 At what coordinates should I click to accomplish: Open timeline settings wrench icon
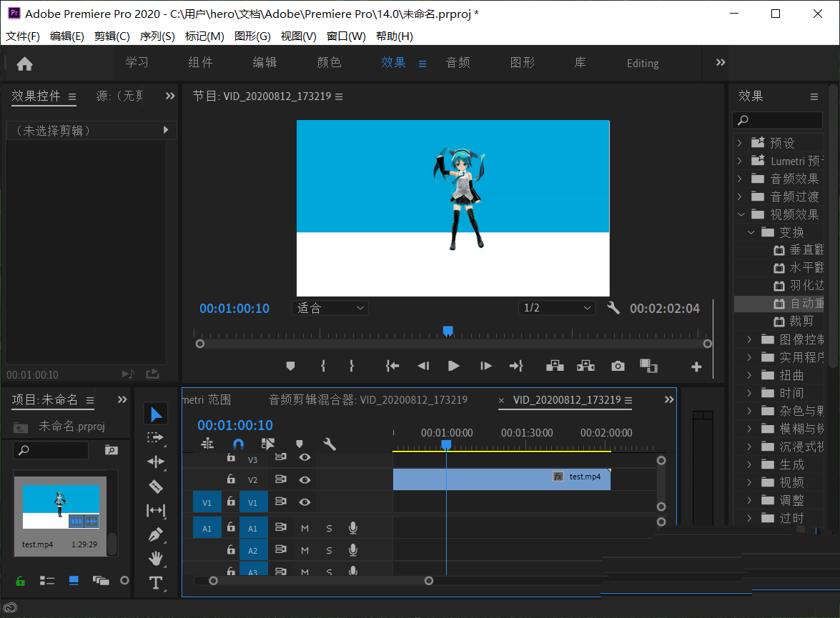(330, 444)
